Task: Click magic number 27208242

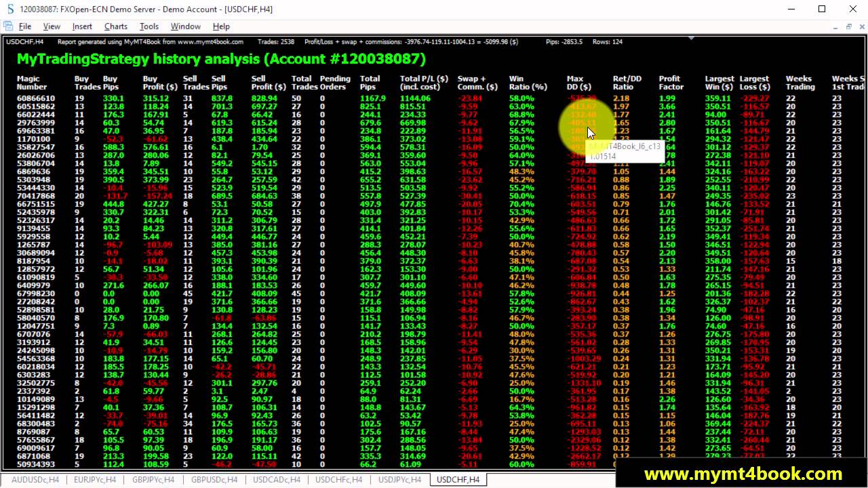Action: tap(36, 302)
